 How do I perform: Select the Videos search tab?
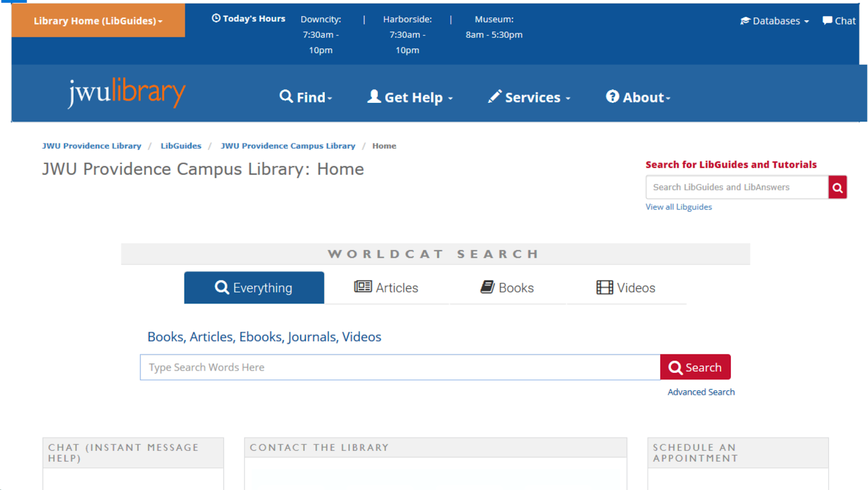point(626,288)
